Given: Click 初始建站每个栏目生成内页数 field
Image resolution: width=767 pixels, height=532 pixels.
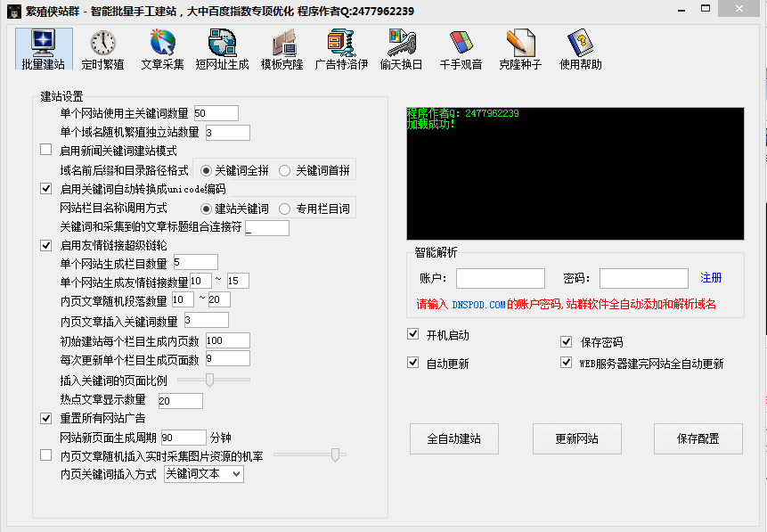Looking at the screenshot, I should tap(228, 340).
